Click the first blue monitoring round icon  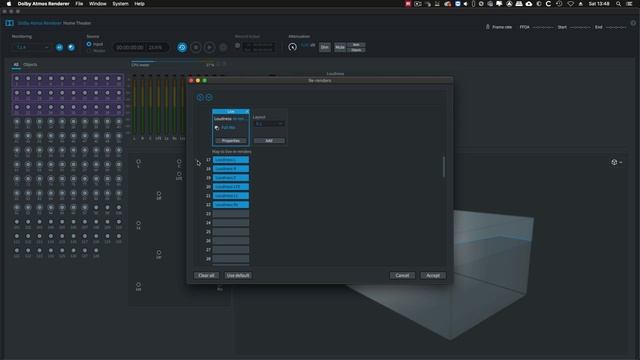[x=60, y=47]
